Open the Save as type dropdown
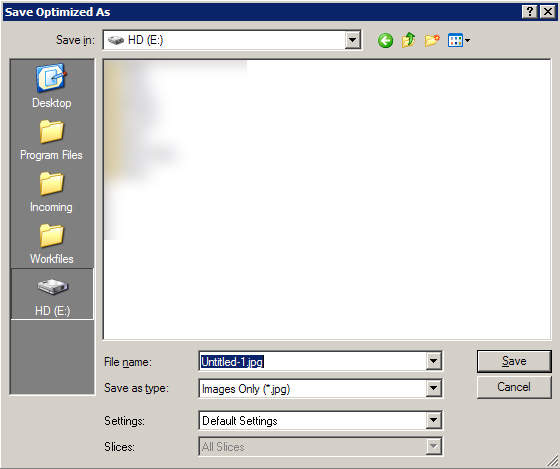 tap(433, 388)
